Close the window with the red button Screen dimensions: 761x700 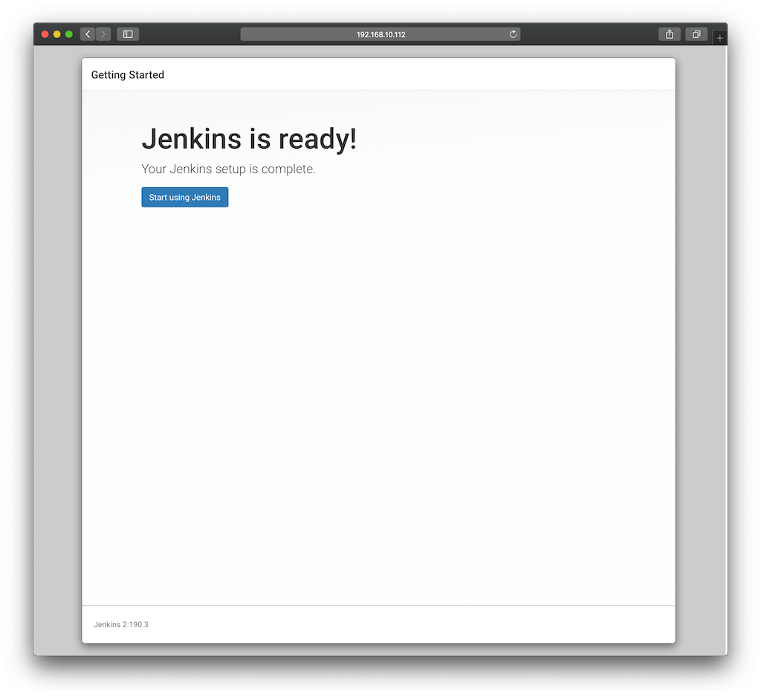click(x=45, y=34)
